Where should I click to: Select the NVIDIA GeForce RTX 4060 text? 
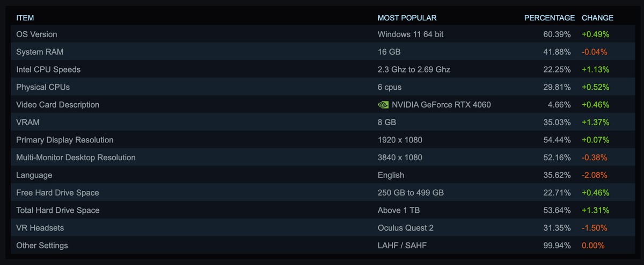[x=441, y=105]
